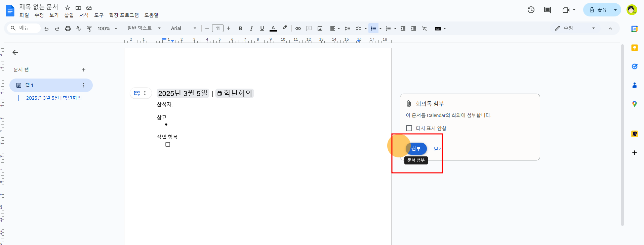Viewport: 644px width, 245px height.
Task: Open the 수정 menu
Action: click(x=39, y=15)
